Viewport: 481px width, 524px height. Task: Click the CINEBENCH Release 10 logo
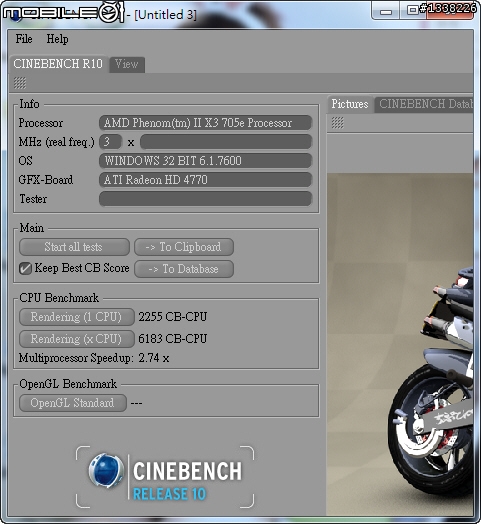click(x=165, y=477)
